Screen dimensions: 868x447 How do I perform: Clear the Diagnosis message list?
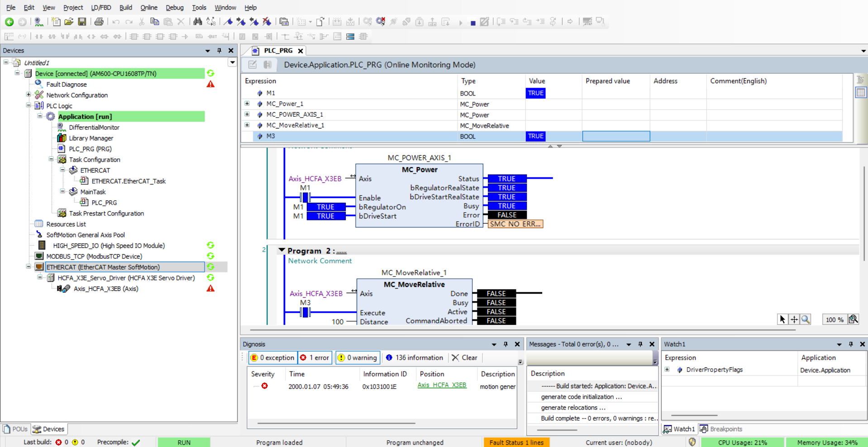click(x=464, y=357)
